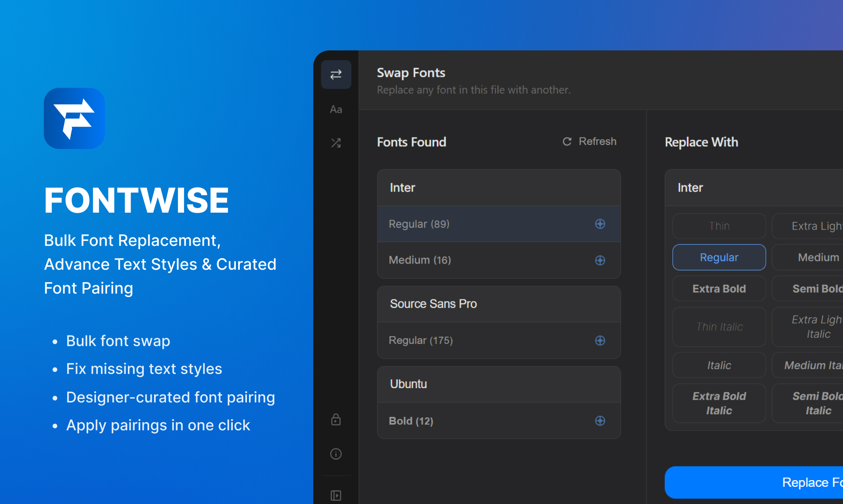Click the Ubuntu font family header

(x=499, y=384)
